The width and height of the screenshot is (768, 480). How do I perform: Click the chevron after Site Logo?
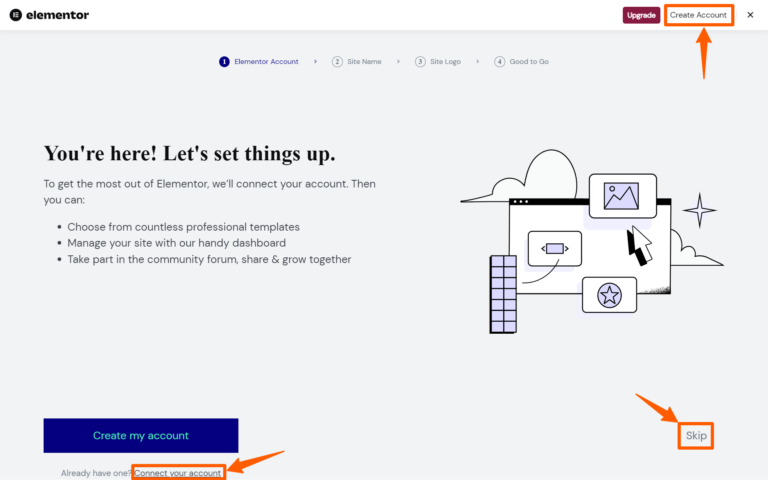pos(477,62)
